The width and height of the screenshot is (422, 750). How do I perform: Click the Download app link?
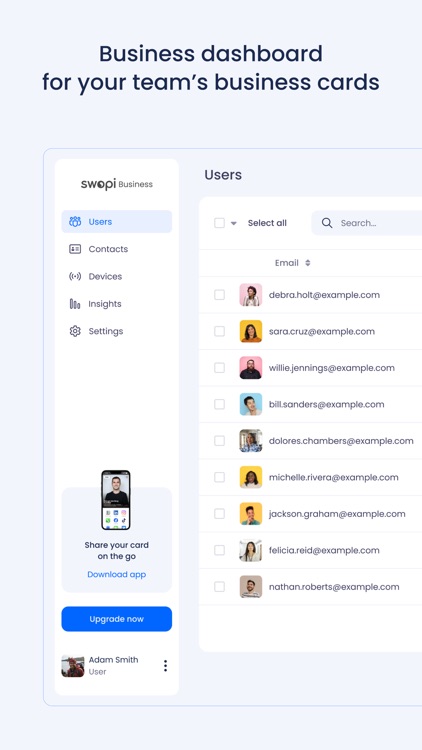pos(117,574)
